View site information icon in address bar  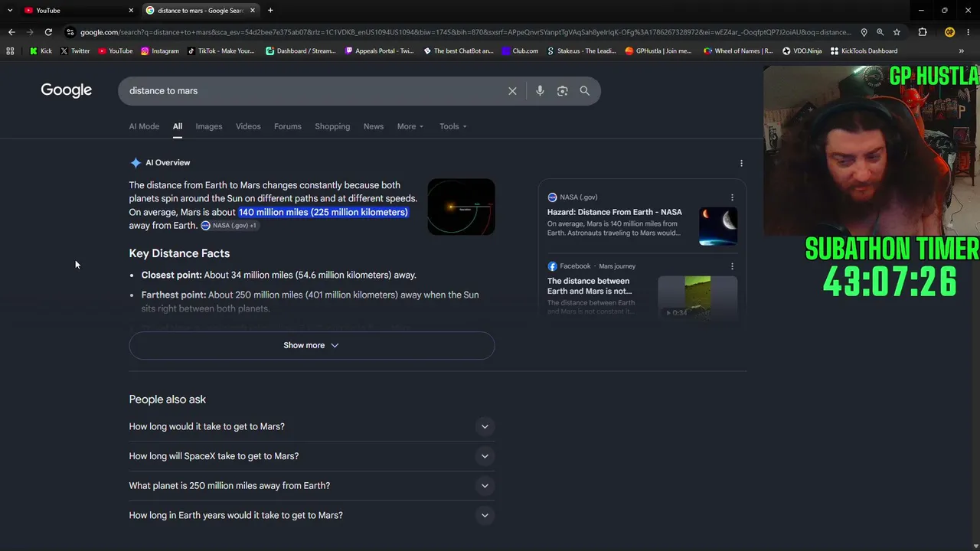point(70,32)
